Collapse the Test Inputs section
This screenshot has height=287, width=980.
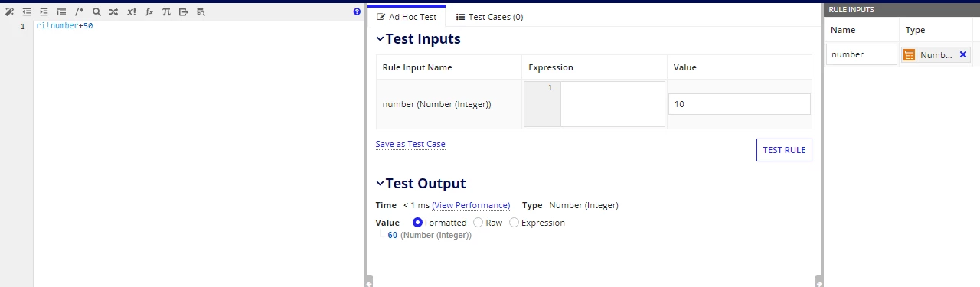click(381, 39)
